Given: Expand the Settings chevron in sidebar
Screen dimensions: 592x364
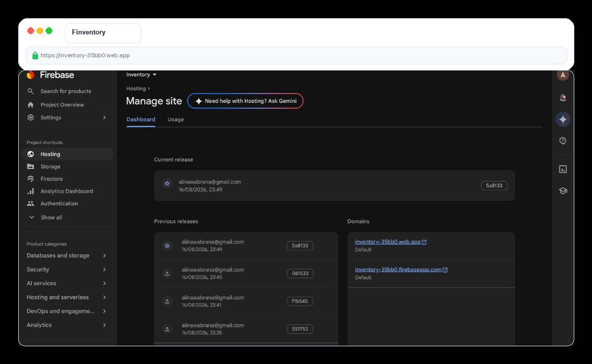Looking at the screenshot, I should tap(104, 118).
